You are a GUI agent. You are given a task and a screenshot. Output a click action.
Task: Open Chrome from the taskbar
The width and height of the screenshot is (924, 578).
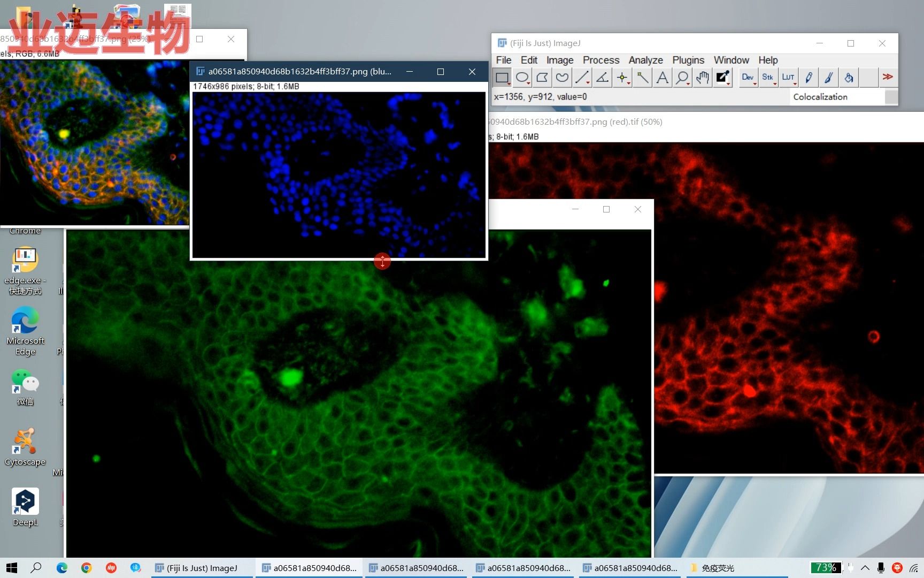pyautogui.click(x=87, y=568)
